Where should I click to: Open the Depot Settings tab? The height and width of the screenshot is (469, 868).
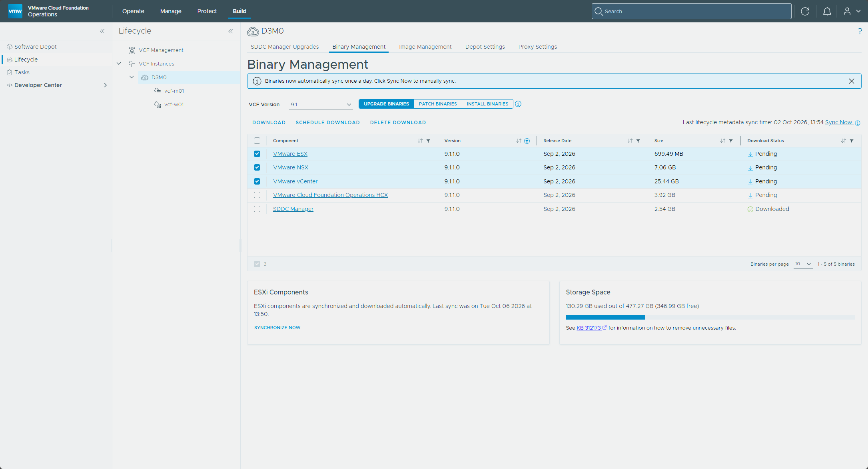(485, 47)
